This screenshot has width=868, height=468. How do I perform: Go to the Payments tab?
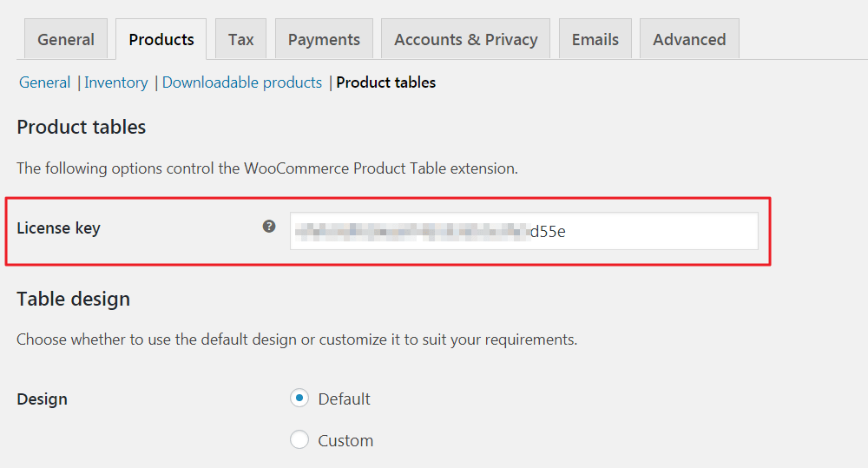click(x=324, y=40)
